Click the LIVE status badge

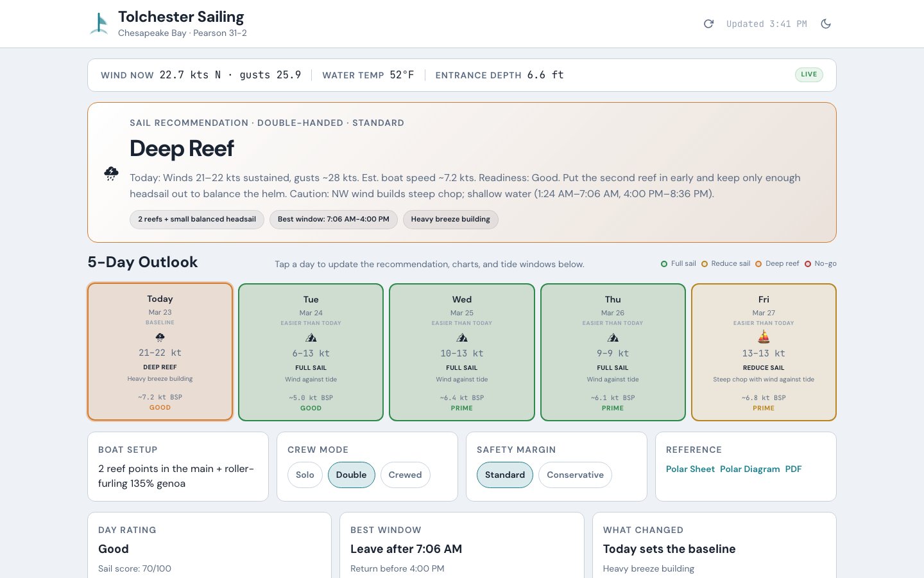coord(809,74)
